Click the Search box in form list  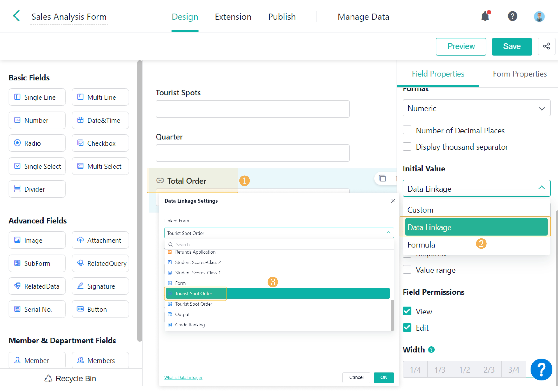[x=280, y=244]
